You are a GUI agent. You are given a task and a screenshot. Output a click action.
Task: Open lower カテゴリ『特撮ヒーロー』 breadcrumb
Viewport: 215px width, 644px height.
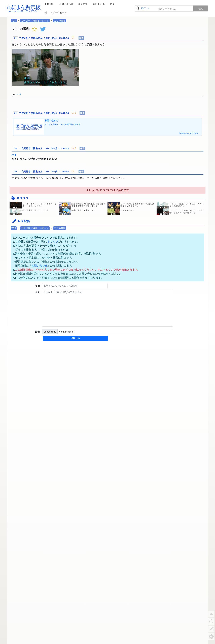(x=35, y=228)
